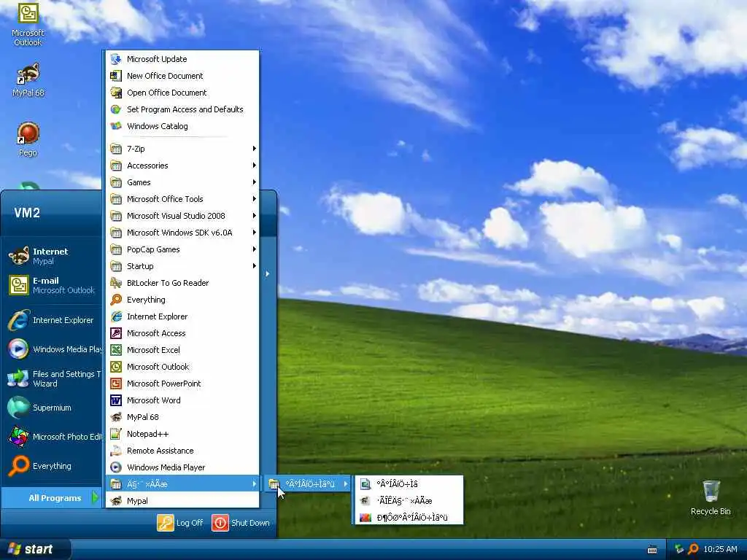The width and height of the screenshot is (747, 560).
Task: Open the garbled-name folder above Mypal
Action: (182, 484)
